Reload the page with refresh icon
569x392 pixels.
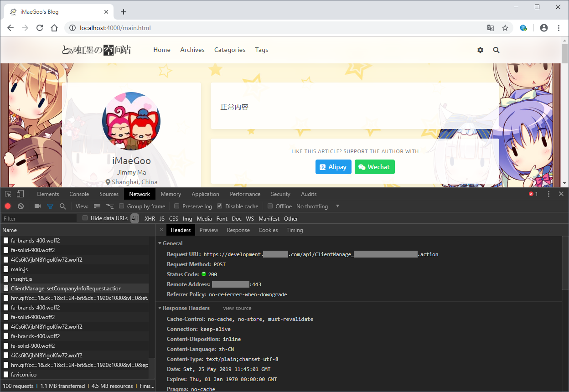(x=40, y=28)
